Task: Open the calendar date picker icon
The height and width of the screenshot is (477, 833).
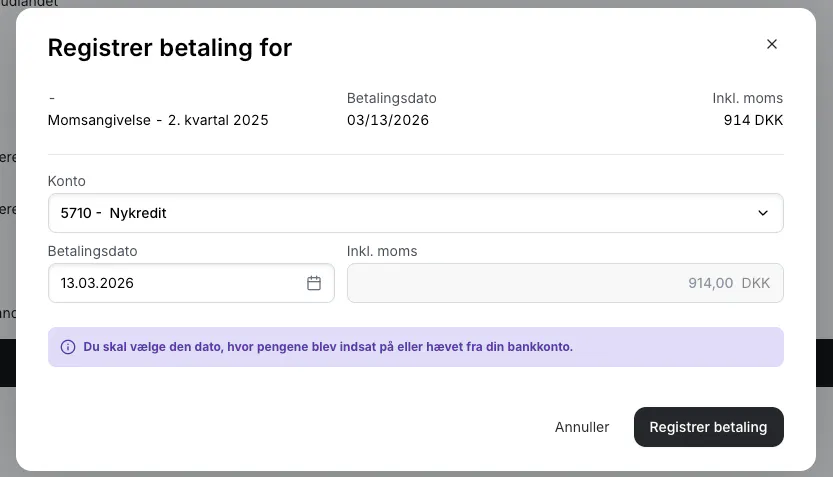Action: click(x=314, y=283)
